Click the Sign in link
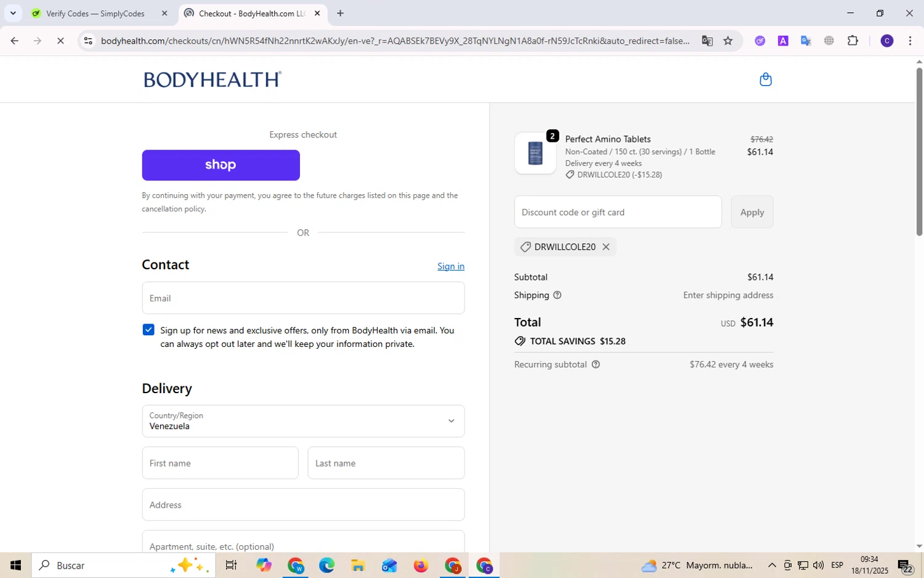924x578 pixels. click(x=451, y=266)
